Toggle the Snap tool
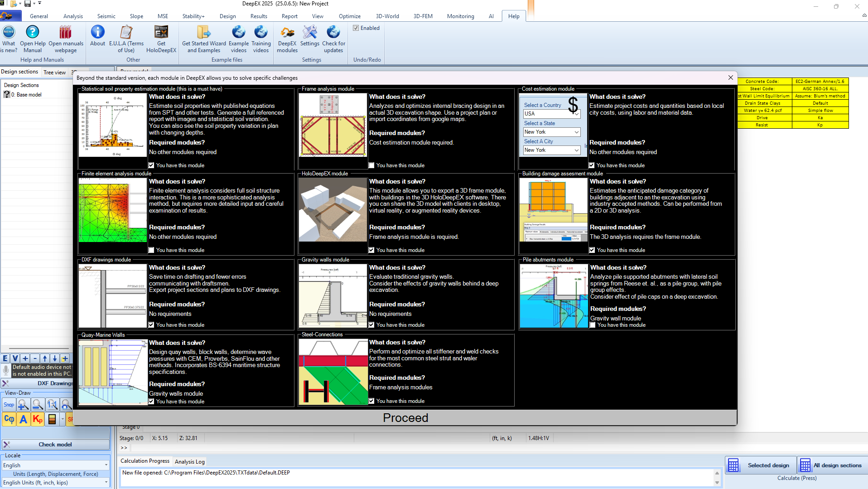 tap(9, 405)
